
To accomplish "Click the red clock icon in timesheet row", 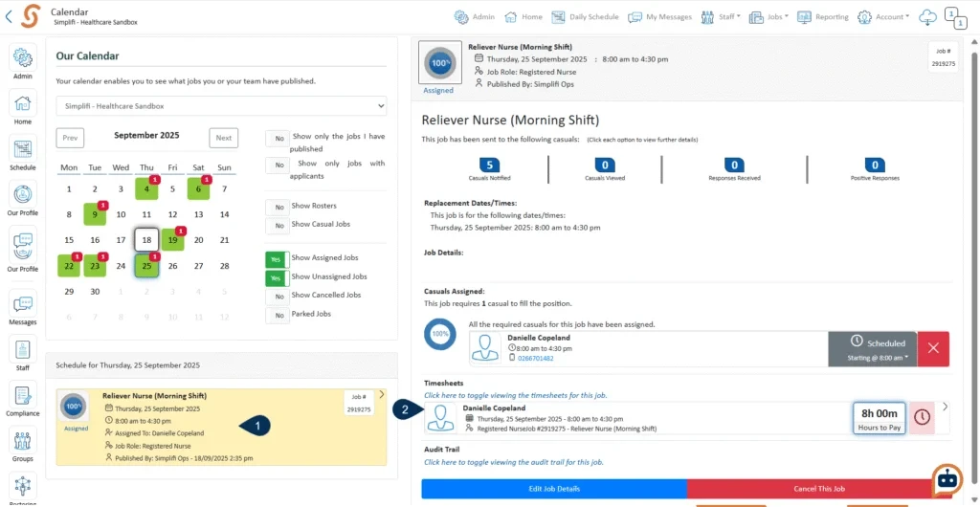I will click(922, 418).
